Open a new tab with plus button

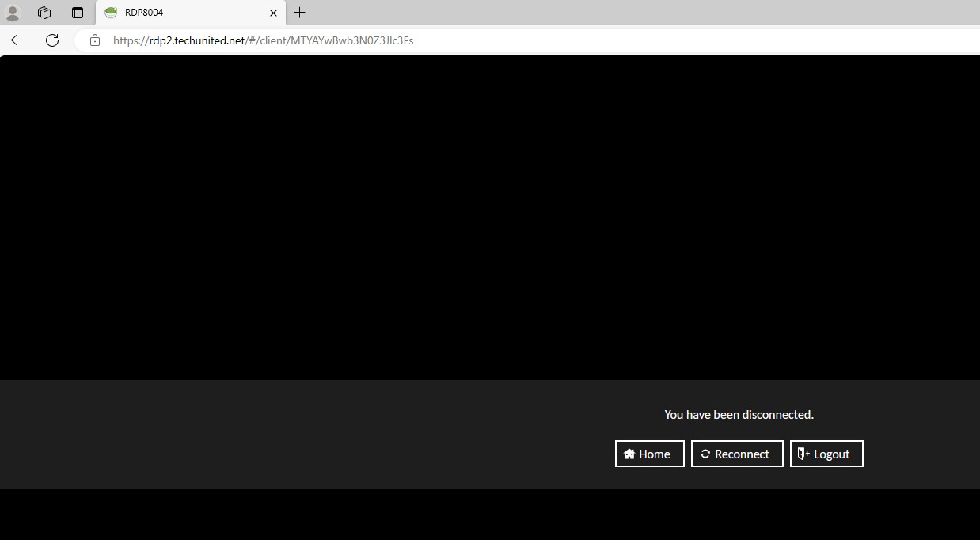click(299, 13)
